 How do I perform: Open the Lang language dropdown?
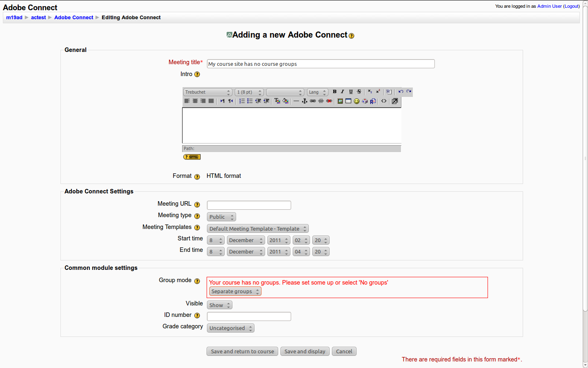tap(317, 92)
